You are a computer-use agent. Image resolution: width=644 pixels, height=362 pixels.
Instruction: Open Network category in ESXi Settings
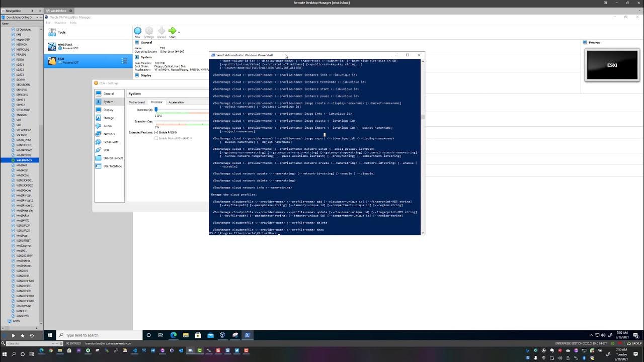pyautogui.click(x=109, y=134)
